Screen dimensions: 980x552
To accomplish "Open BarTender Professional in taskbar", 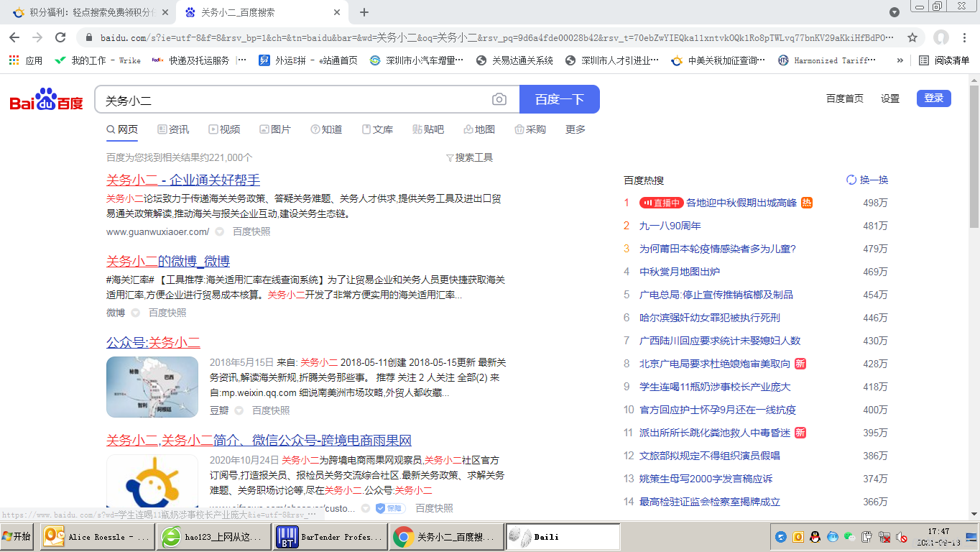I will (330, 537).
